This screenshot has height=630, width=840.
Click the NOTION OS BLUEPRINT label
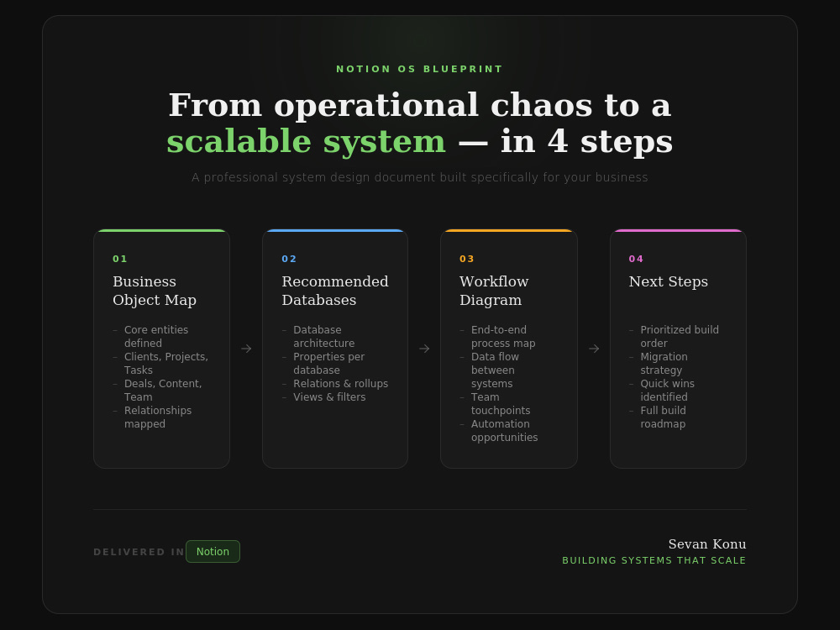coord(419,69)
